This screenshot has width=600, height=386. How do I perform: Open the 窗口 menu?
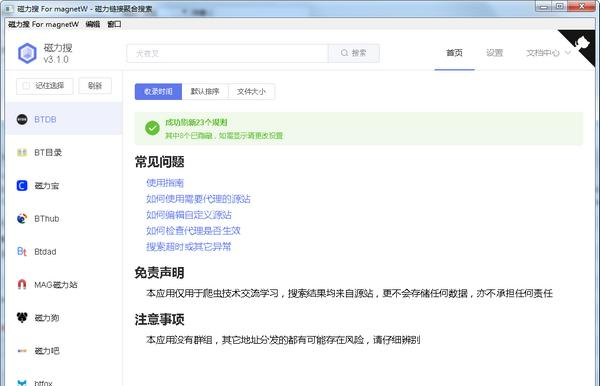pyautogui.click(x=114, y=24)
